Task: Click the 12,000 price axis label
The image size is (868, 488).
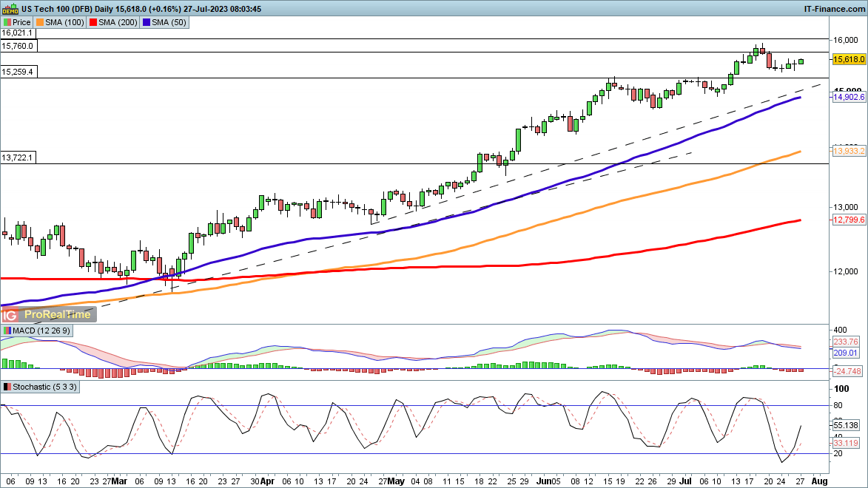Action: [x=846, y=271]
